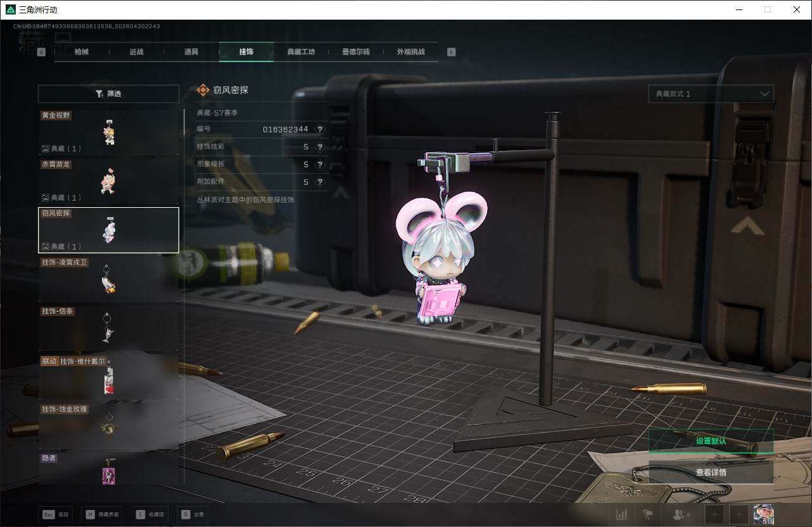Click the 设置默认 button
Image resolution: width=812 pixels, height=527 pixels.
tap(711, 441)
